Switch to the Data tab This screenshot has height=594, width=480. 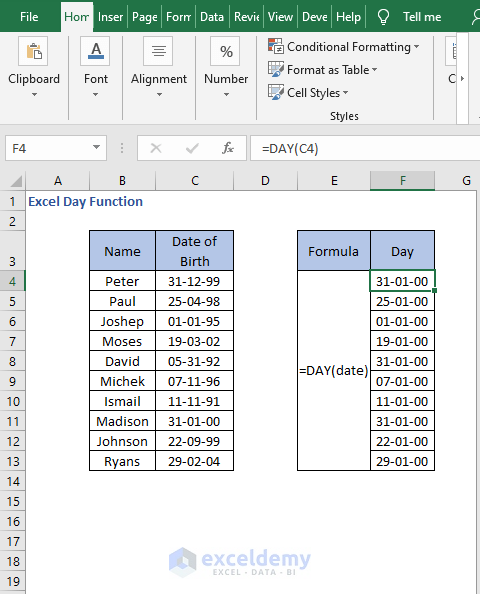coord(212,17)
